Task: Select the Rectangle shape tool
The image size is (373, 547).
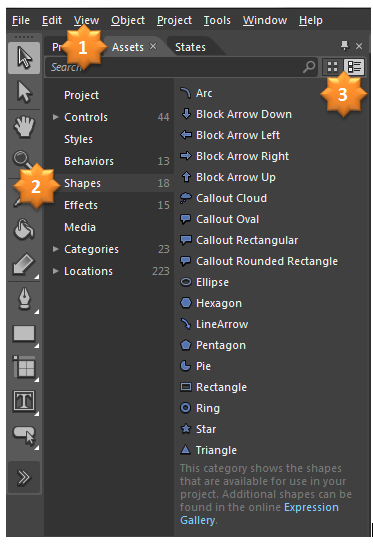Action: pos(24,334)
